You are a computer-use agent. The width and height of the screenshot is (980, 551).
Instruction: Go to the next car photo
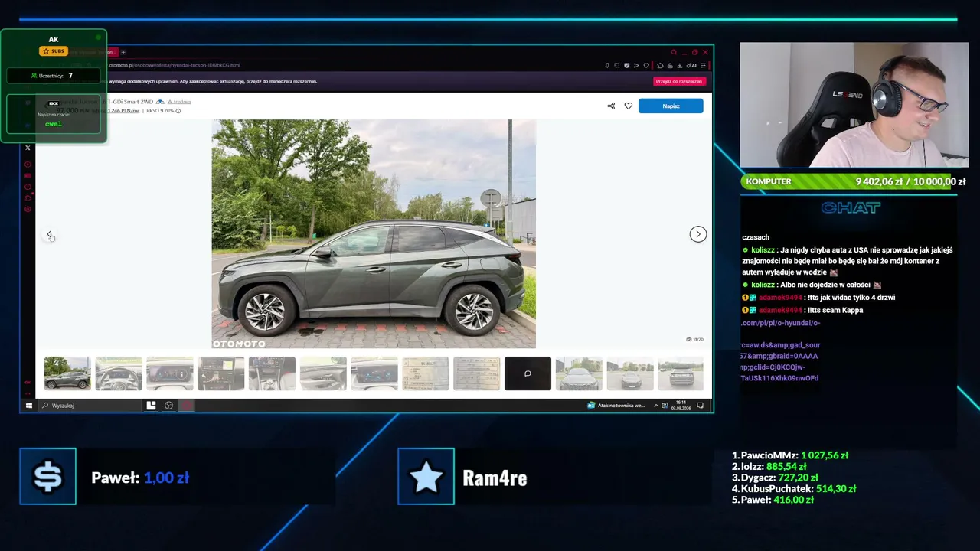coord(697,234)
